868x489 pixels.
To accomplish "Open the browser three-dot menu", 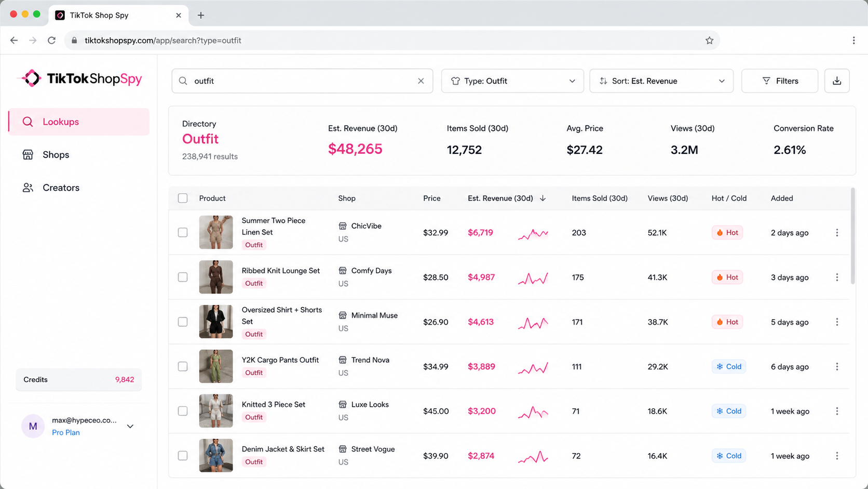I will coord(853,41).
